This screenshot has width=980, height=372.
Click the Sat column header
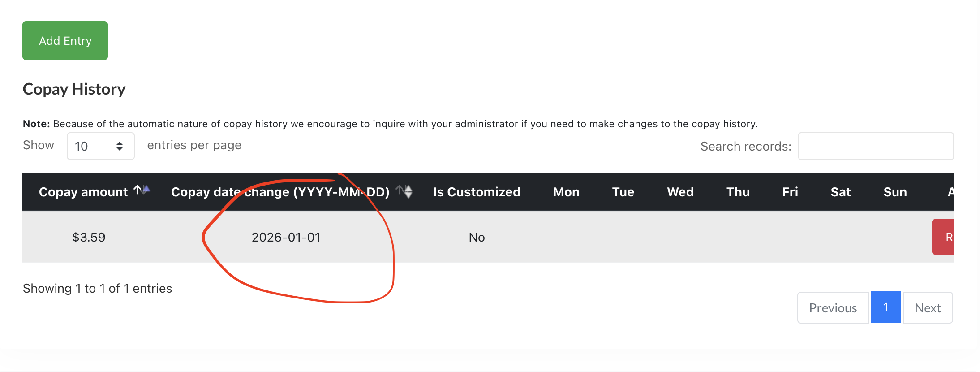coord(840,192)
